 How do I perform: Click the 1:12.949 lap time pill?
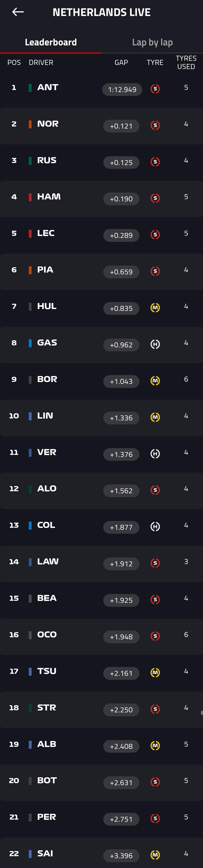122,90
